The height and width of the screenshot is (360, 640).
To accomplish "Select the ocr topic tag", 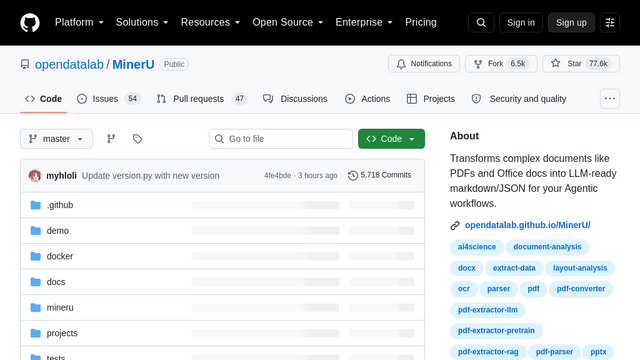I will point(464,289).
